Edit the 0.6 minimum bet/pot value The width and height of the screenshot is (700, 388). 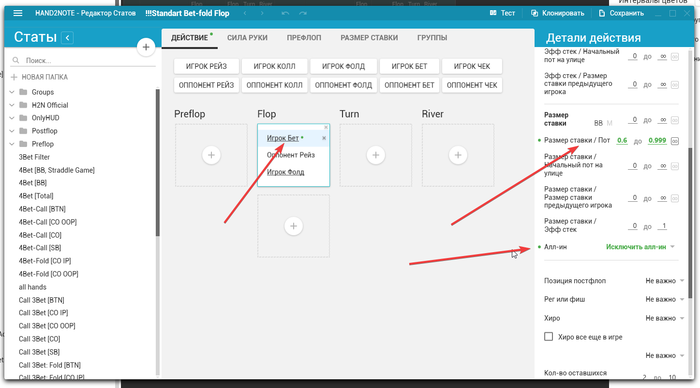tap(622, 140)
